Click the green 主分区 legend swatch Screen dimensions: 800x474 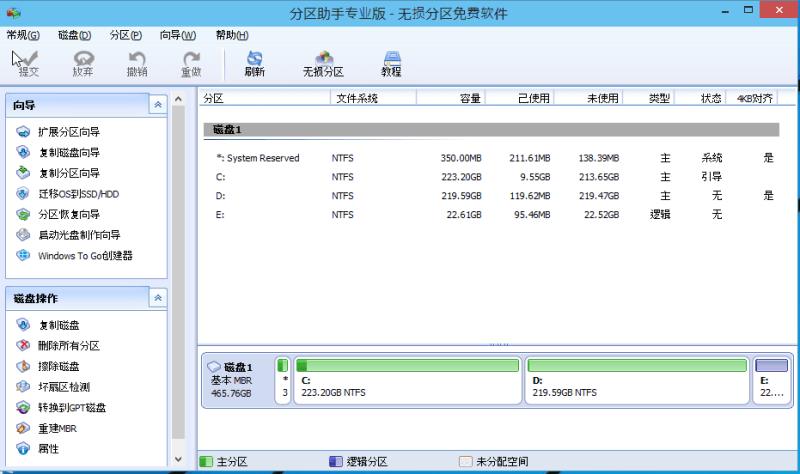[206, 462]
